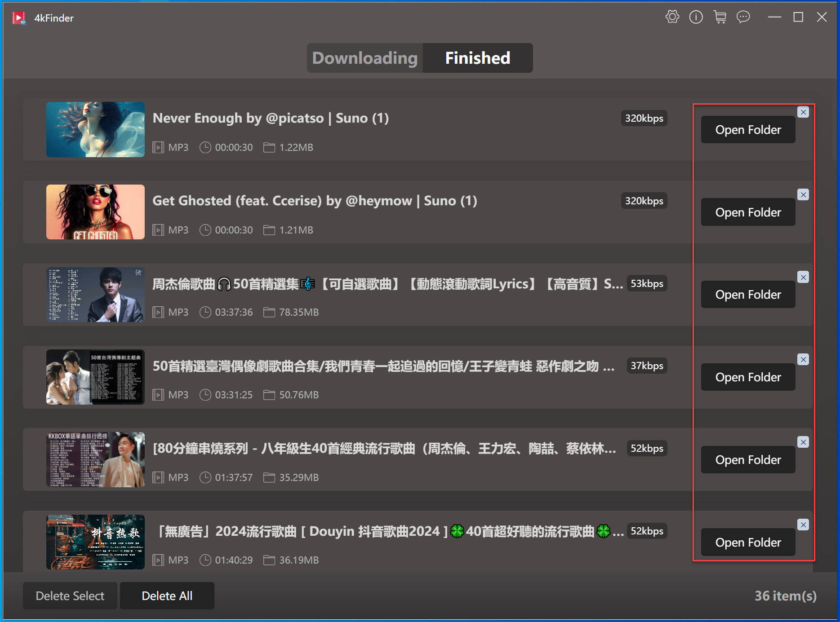Switch to the Downloading tab
This screenshot has height=622, width=840.
point(364,58)
